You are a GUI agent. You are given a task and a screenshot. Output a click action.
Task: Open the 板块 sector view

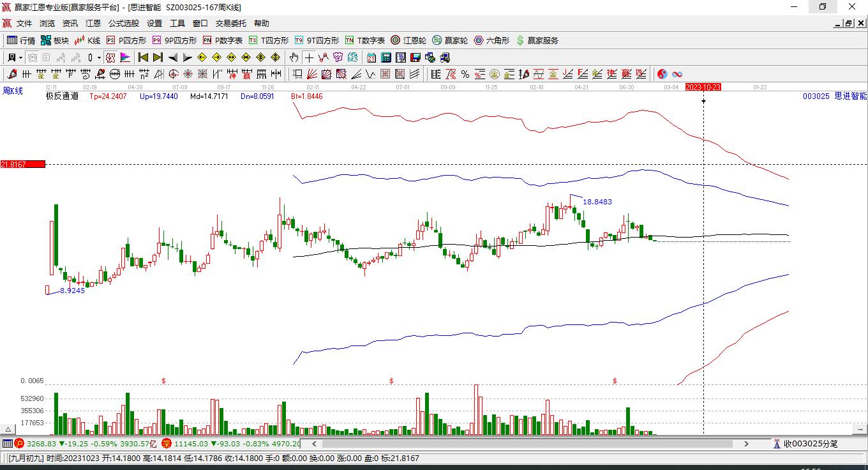click(55, 40)
